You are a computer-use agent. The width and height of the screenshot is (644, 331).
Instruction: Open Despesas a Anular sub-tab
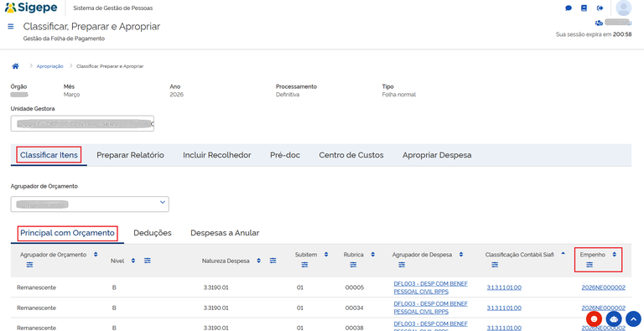(225, 233)
